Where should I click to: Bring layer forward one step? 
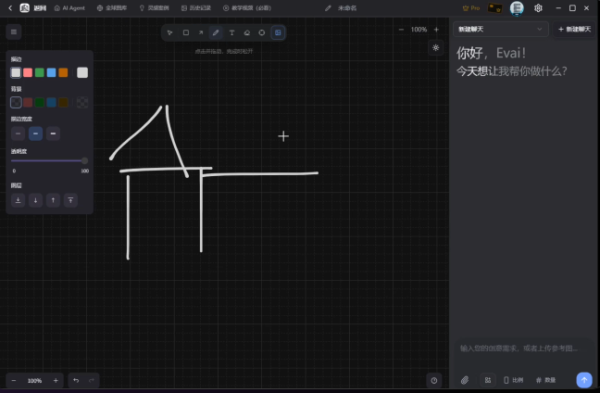(53, 200)
